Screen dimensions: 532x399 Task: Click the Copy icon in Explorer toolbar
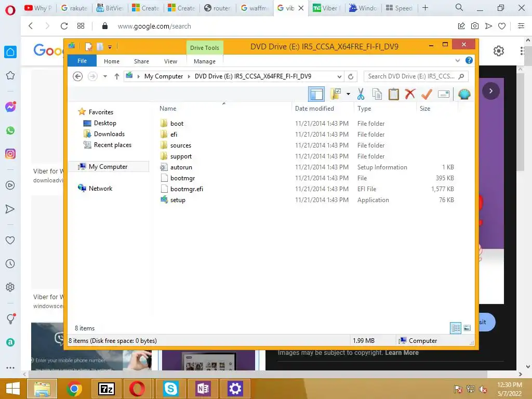377,94
